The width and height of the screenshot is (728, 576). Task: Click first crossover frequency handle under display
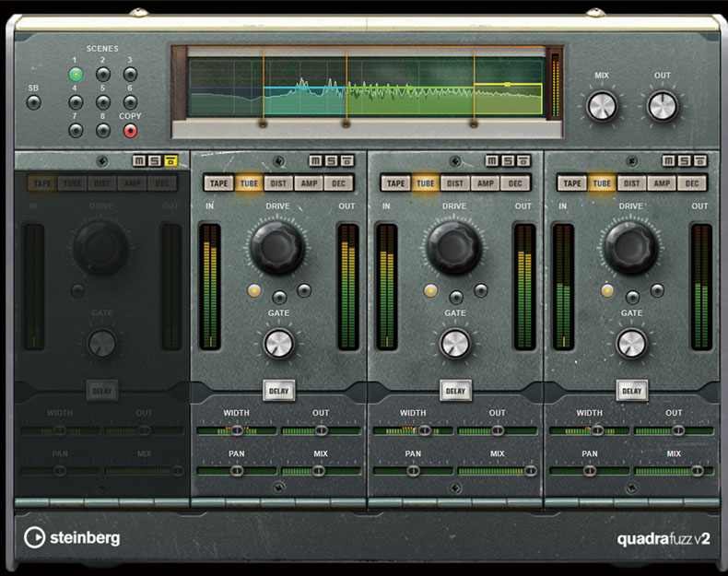tap(263, 123)
